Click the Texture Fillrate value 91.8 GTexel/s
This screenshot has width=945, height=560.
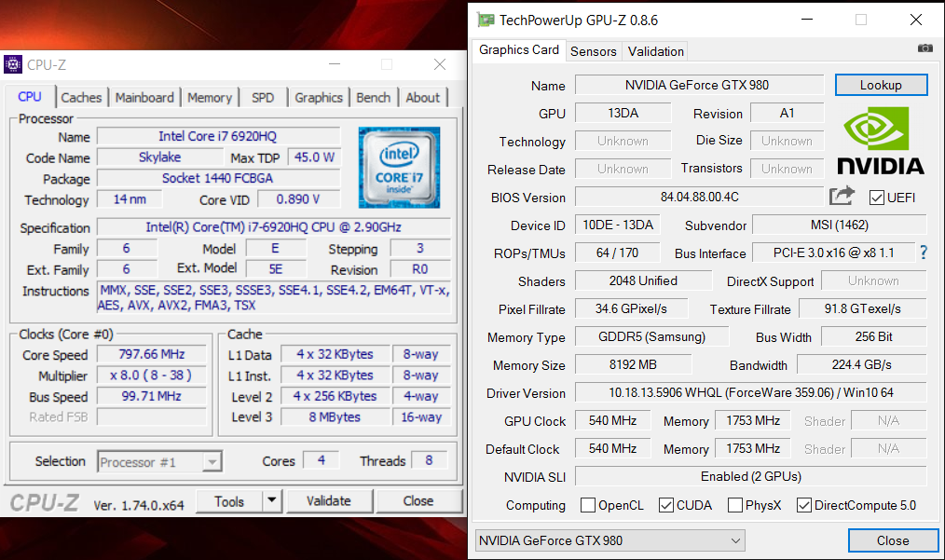[863, 309]
